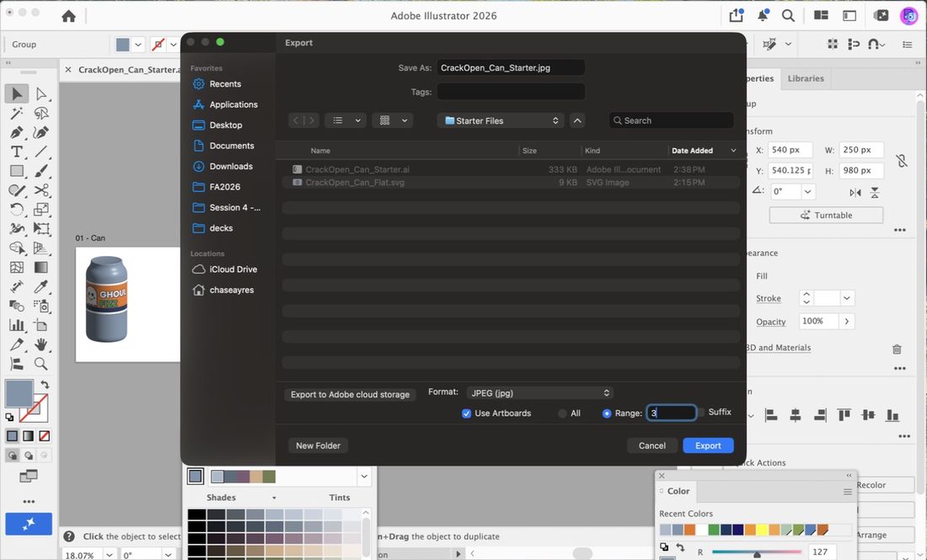Collapse the export dialog file browser
Viewport: 927px width, 560px height.
pos(577,120)
